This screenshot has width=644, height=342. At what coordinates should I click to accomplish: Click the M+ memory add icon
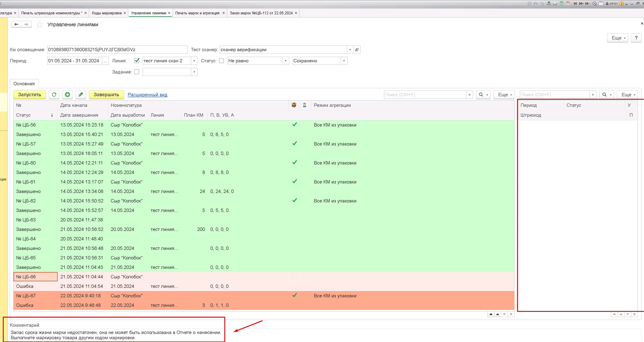pos(581,4)
